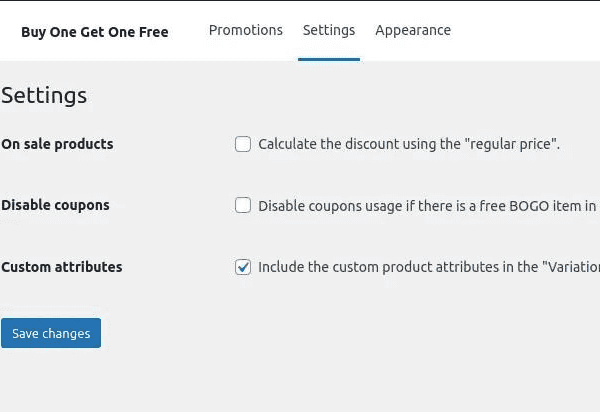Toggle the box beside Disable coupons
The image size is (600, 412).
click(243, 206)
